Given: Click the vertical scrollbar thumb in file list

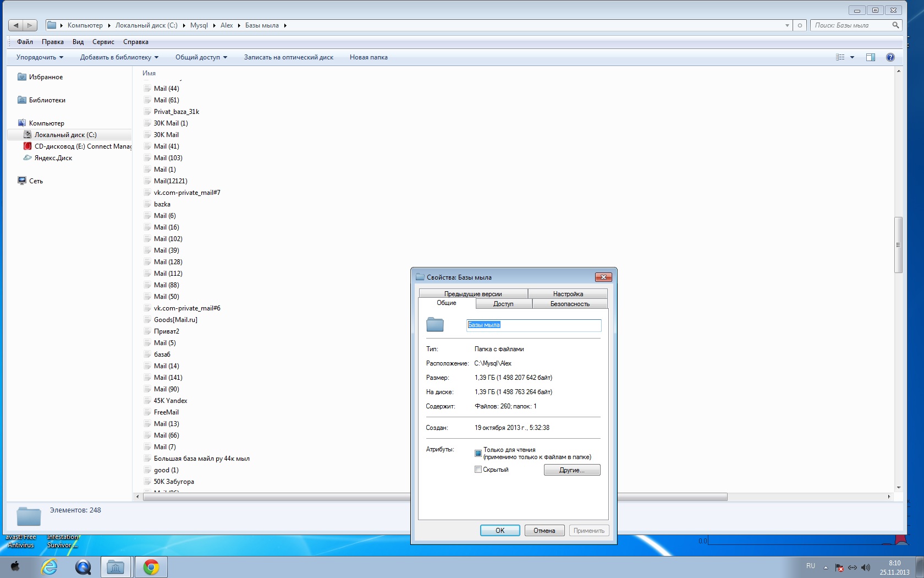Looking at the screenshot, I should [898, 245].
